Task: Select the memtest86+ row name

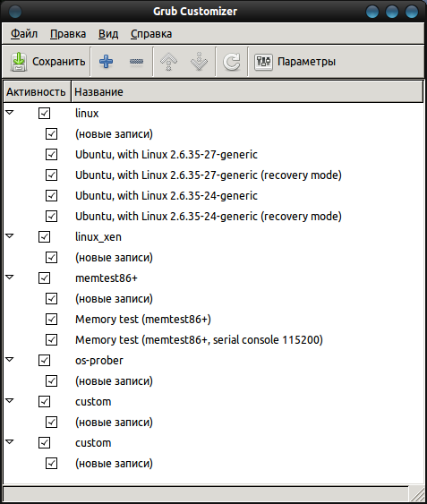Action: (x=107, y=278)
